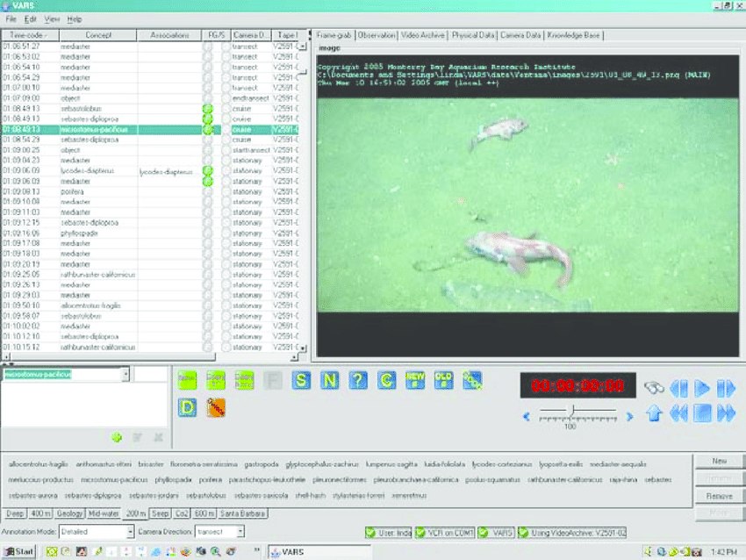Click the blue N annotation button
The height and width of the screenshot is (560, 746).
(x=330, y=380)
